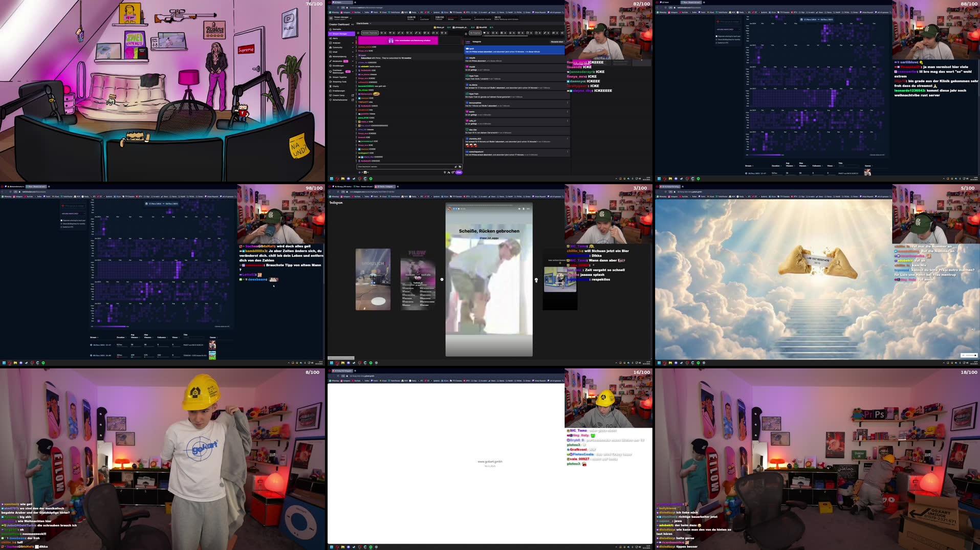Click the purple Chat send button
This screenshot has height=550, width=980.
[459, 172]
